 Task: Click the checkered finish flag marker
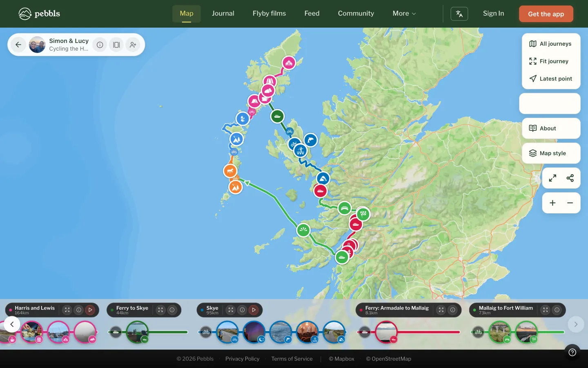[x=363, y=214]
